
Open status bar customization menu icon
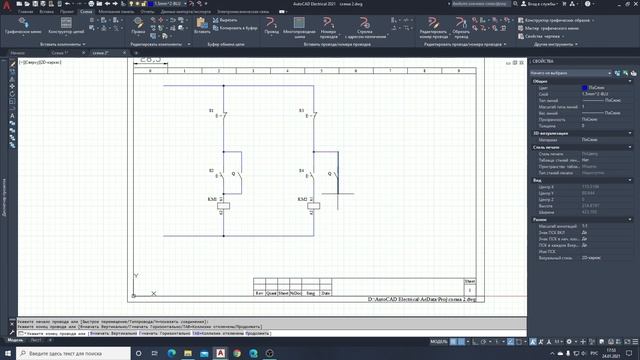click(635, 342)
